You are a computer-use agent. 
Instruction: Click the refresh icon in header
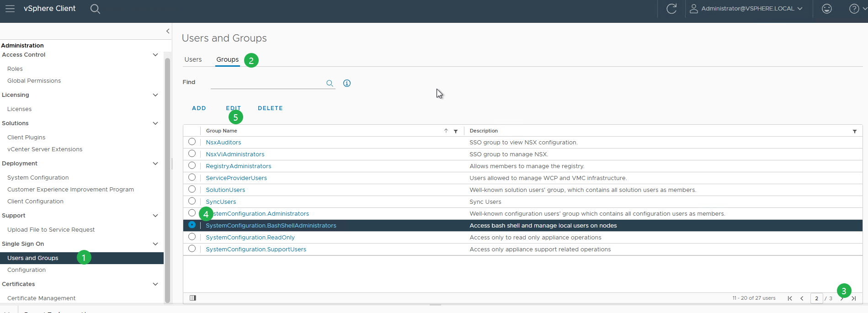(x=671, y=9)
